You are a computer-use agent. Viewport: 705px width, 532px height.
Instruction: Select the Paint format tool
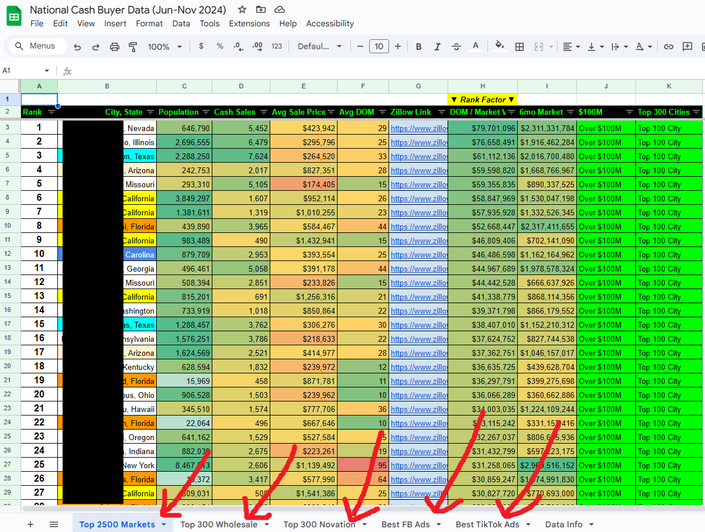133,47
